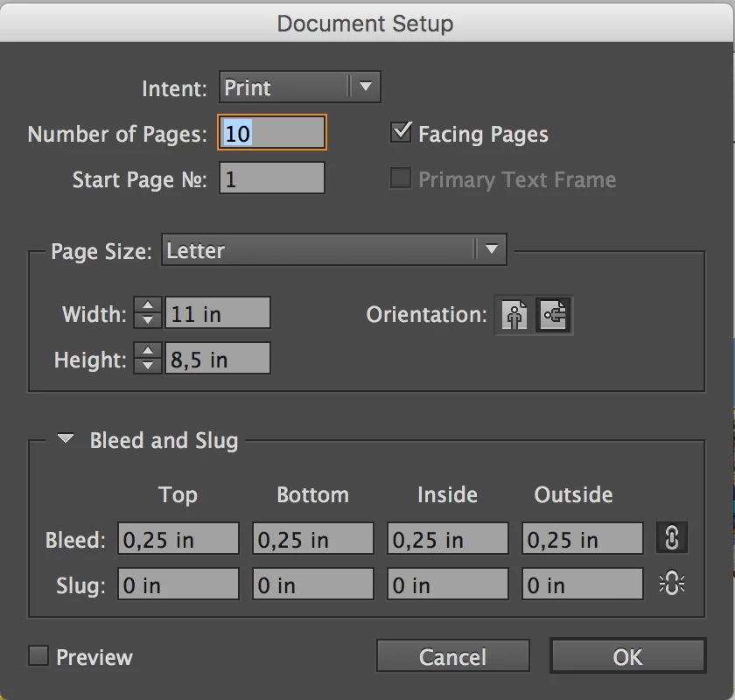The width and height of the screenshot is (735, 700).
Task: Click the Bleed Outside field
Action: 582,538
